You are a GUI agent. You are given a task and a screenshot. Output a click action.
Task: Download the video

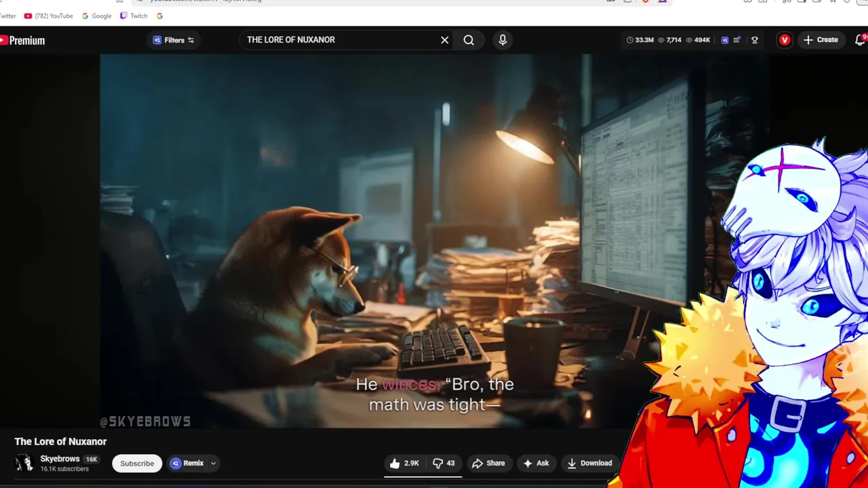coord(589,464)
